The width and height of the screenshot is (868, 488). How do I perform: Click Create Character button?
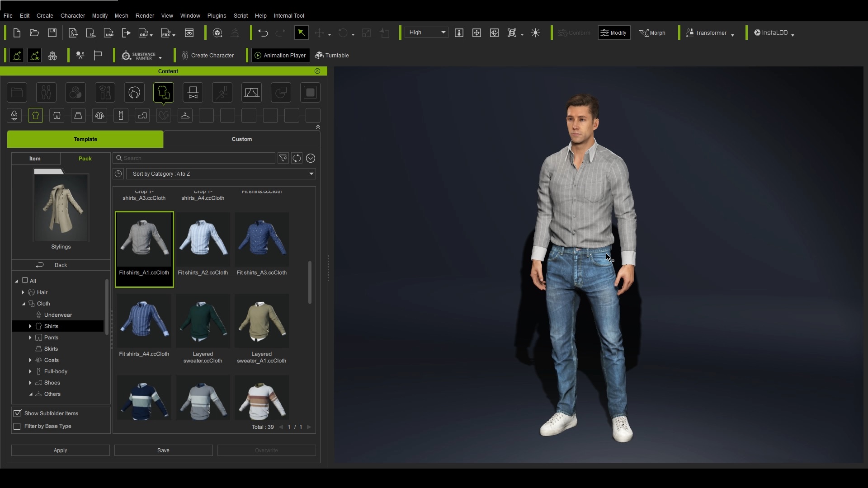click(208, 55)
